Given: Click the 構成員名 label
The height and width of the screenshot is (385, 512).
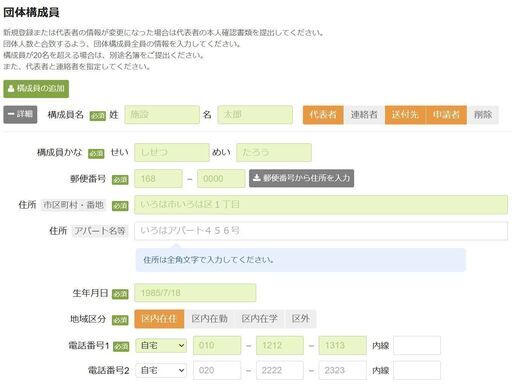Looking at the screenshot, I should pos(65,115).
